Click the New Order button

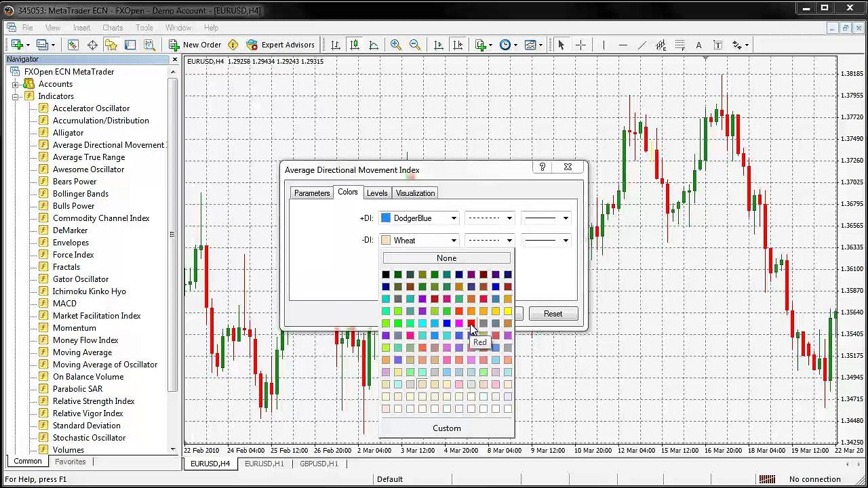click(x=195, y=45)
